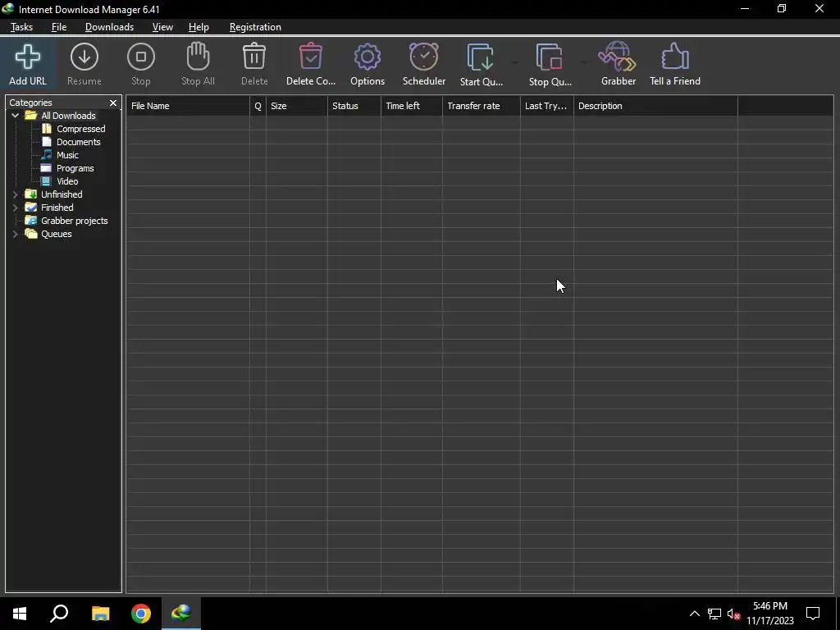Open the Help menu
The width and height of the screenshot is (840, 630).
pyautogui.click(x=199, y=27)
